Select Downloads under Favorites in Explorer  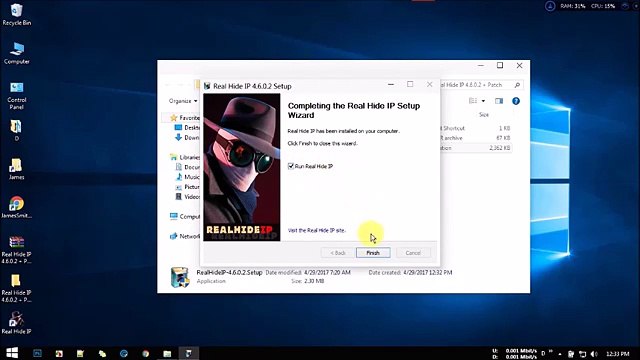click(187, 138)
